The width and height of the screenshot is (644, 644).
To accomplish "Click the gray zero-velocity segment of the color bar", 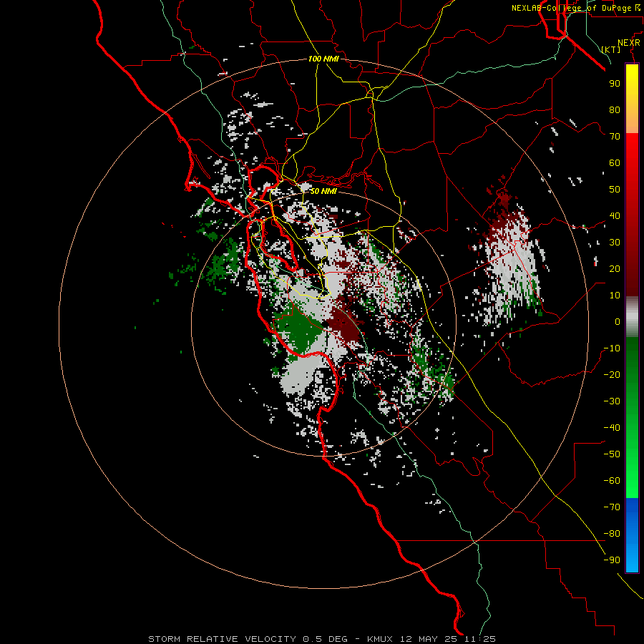I will [x=632, y=316].
